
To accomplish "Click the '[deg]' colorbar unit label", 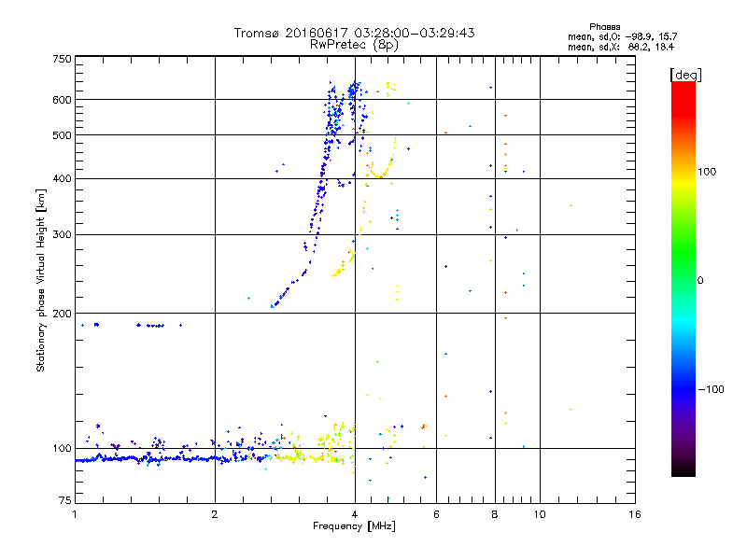I will [685, 75].
